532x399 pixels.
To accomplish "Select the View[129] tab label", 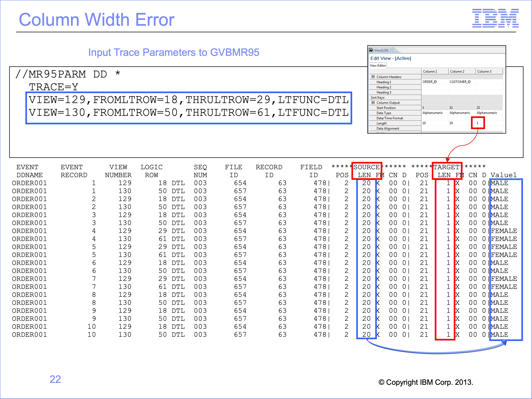I will click(381, 50).
